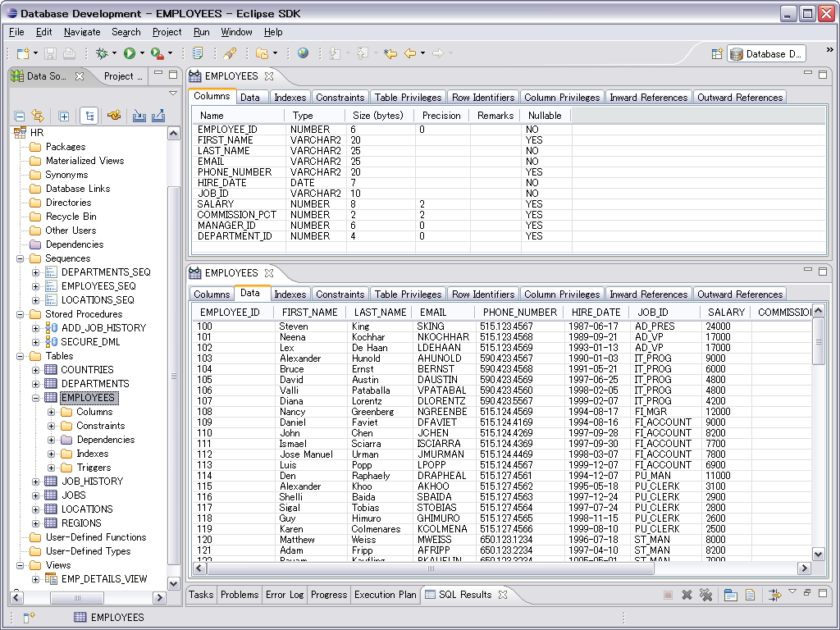Viewport: 840px width, 630px height.
Task: Click Last Edit Location arrow icon
Action: point(390,53)
